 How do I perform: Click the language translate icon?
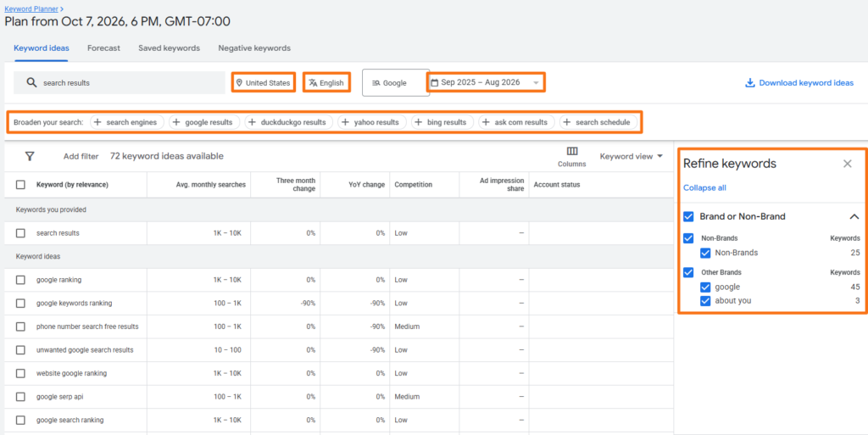coord(313,83)
